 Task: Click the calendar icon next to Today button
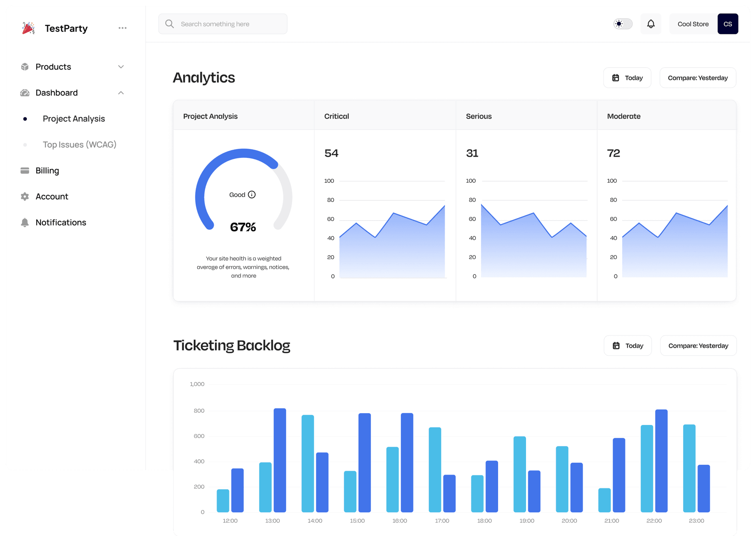tap(616, 78)
